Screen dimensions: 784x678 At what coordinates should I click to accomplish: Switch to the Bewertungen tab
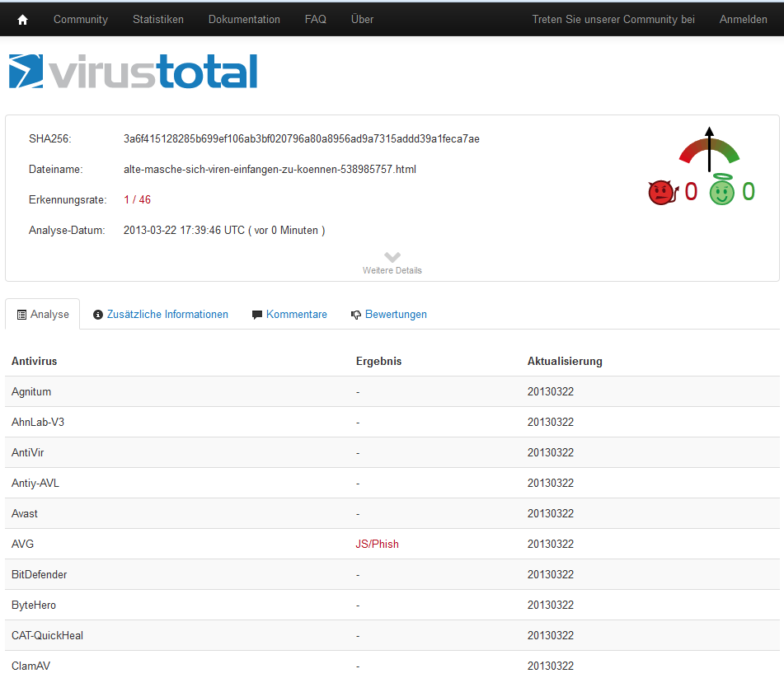[x=389, y=314]
